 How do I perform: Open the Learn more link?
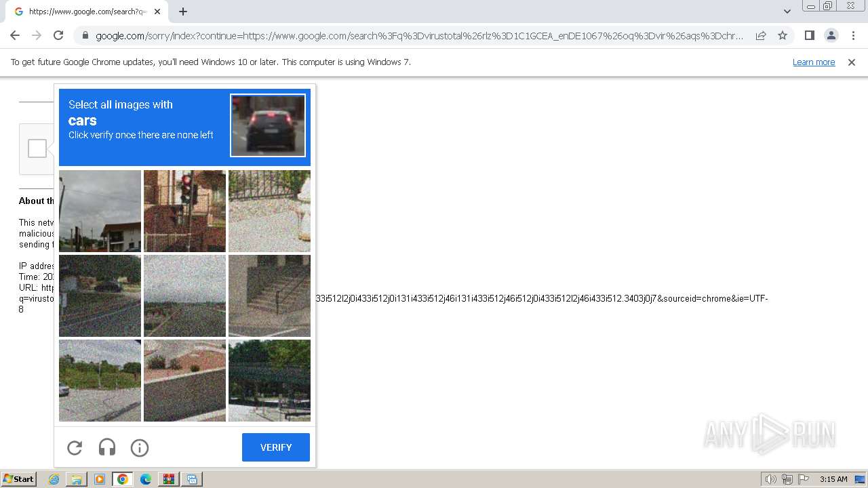point(814,62)
